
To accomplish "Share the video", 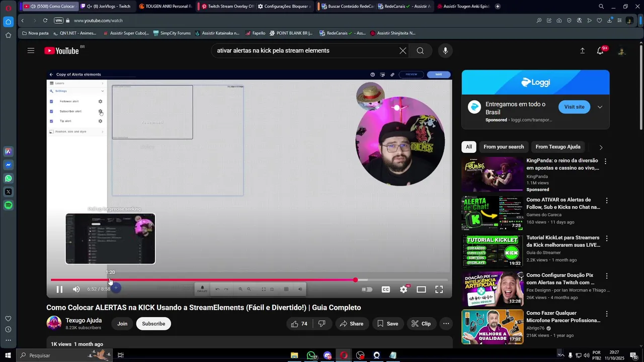I will coord(351,324).
